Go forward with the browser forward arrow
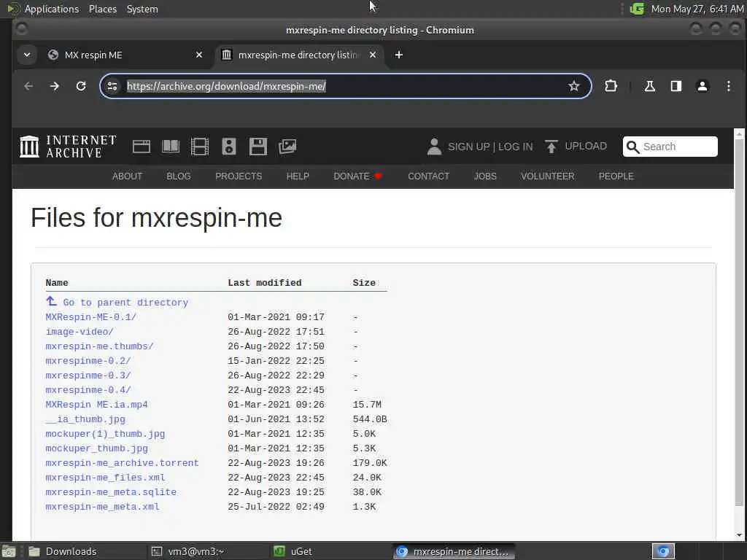 54,86
